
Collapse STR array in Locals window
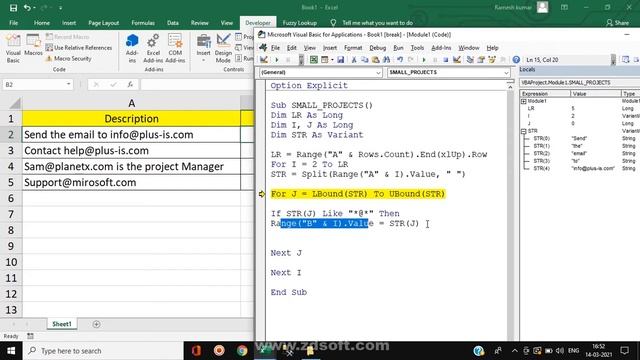(524, 131)
